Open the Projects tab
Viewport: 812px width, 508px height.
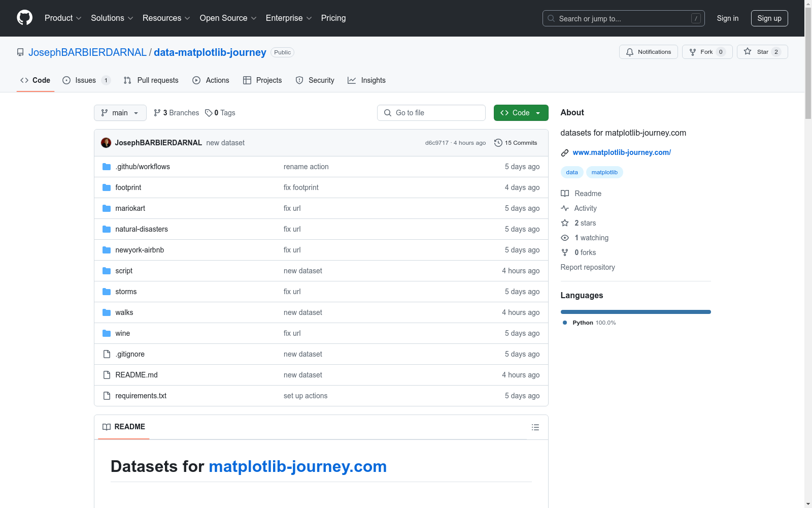pyautogui.click(x=262, y=80)
